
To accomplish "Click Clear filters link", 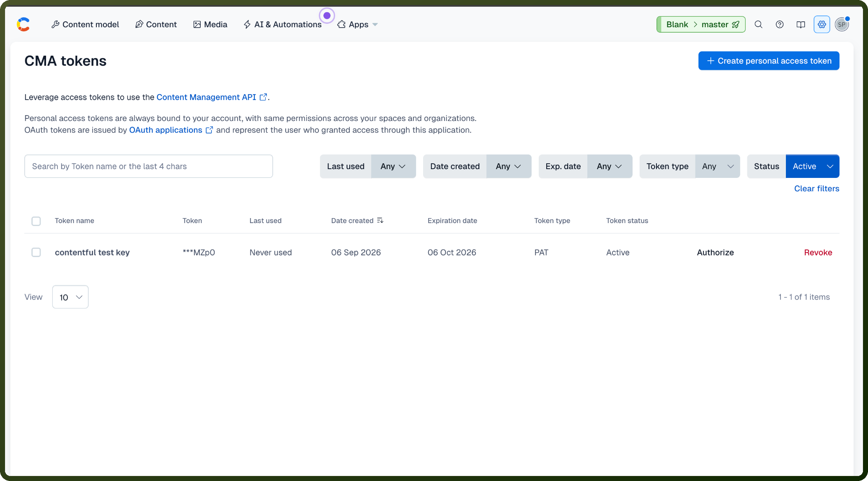I will [816, 188].
